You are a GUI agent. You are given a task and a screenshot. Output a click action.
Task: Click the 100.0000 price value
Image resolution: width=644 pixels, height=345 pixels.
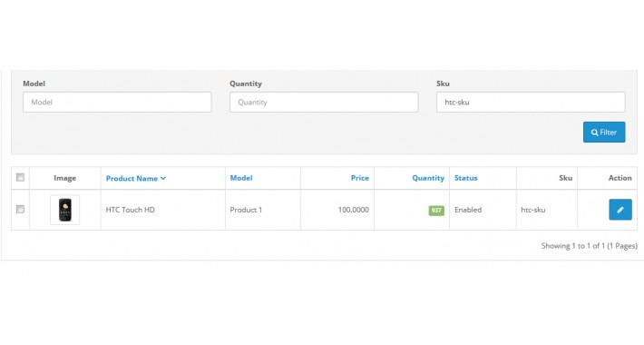(x=353, y=210)
